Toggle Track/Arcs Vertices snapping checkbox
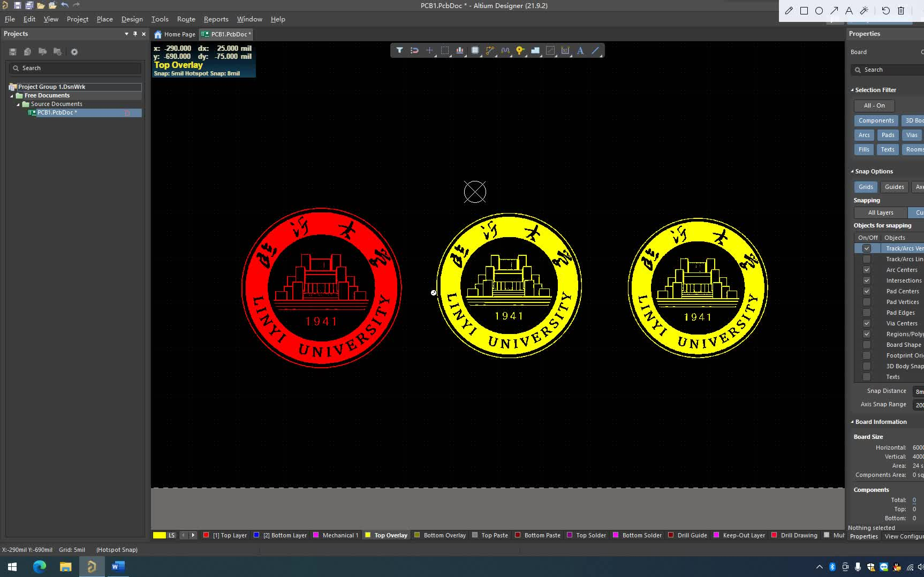Screen dimensions: 924x577 point(866,248)
